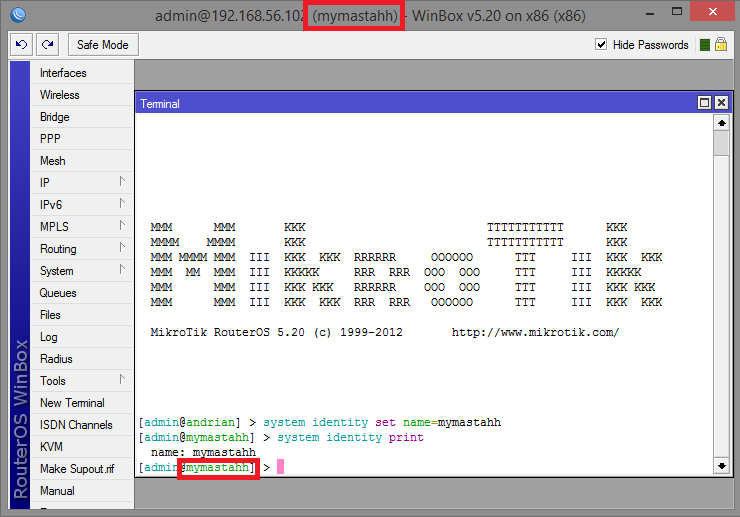The width and height of the screenshot is (740, 517).
Task: Minimize the WinBox window
Action: click(x=650, y=14)
